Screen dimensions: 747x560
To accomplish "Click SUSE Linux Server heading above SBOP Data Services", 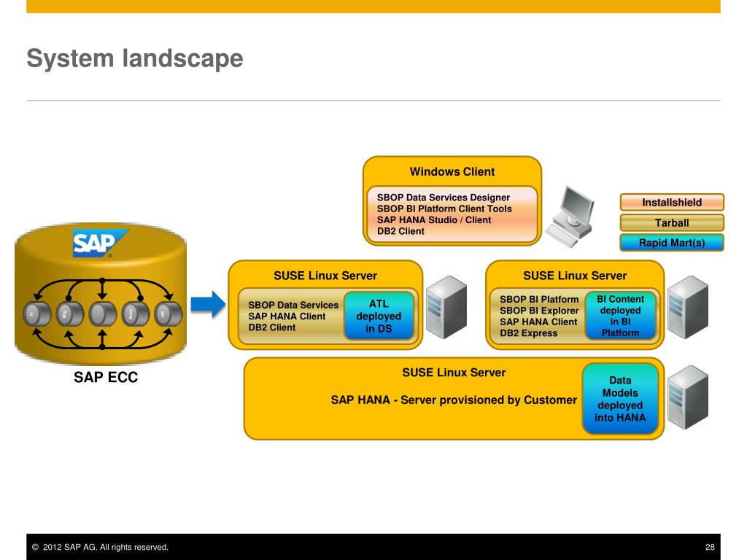I will pos(325,276).
